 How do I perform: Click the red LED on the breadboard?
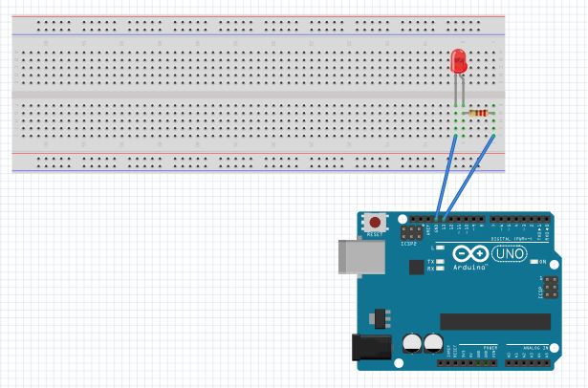point(459,61)
